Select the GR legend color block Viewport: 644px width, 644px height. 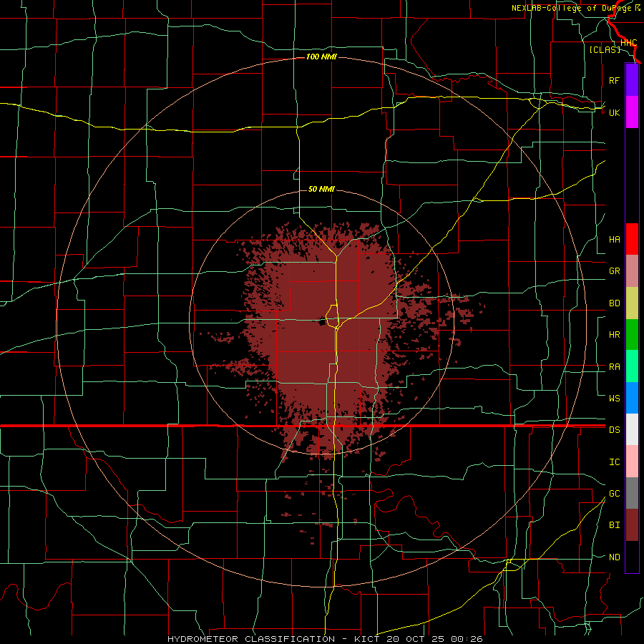(x=632, y=271)
